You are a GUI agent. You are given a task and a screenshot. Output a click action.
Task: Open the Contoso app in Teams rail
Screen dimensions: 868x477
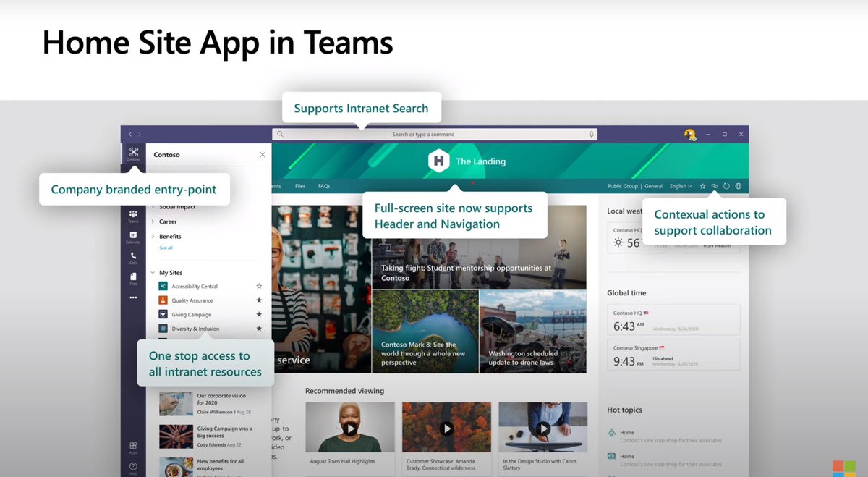tap(133, 153)
